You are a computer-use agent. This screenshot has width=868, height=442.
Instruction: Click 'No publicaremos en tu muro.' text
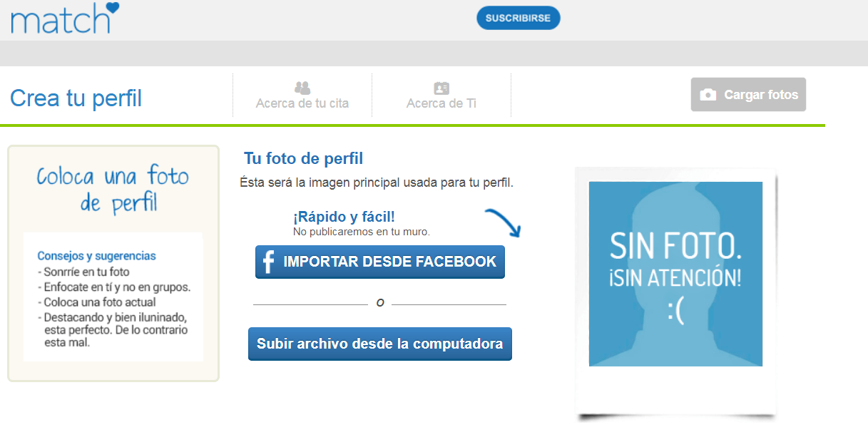[x=362, y=232]
